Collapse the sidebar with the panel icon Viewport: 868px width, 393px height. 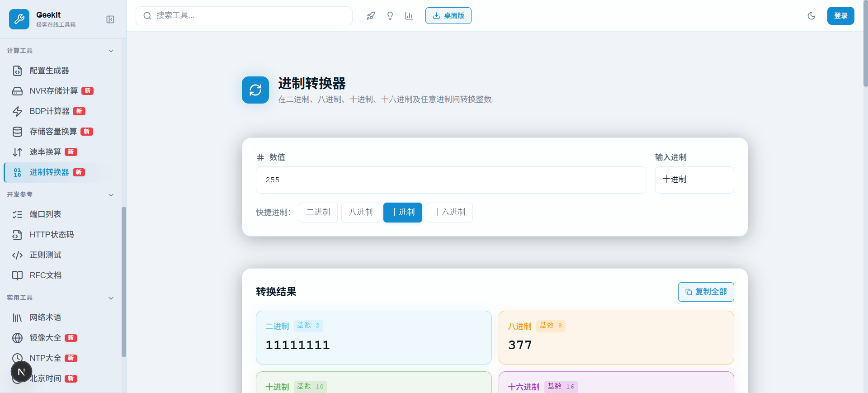(110, 19)
